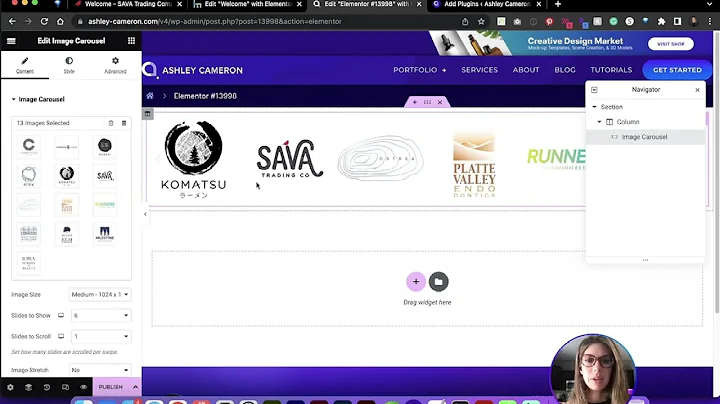Delete section via handle X icon
720x404 pixels.
[440, 102]
